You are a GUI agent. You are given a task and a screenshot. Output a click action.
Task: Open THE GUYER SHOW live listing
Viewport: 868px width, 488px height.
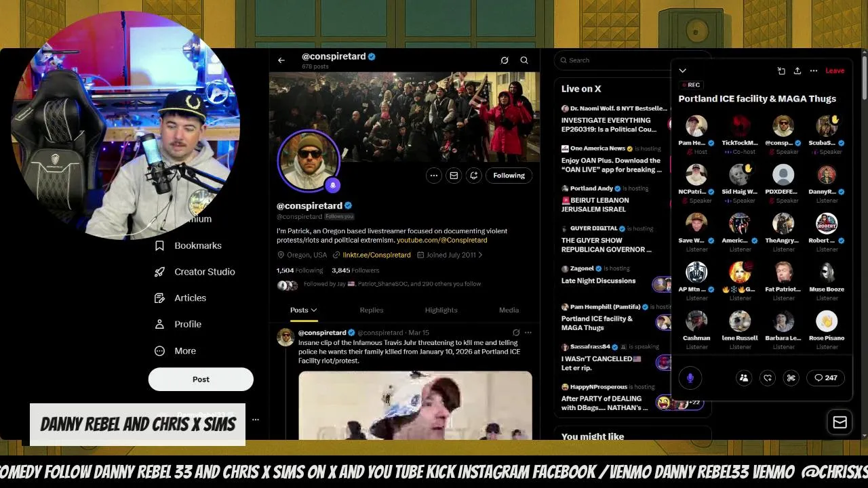tap(614, 239)
